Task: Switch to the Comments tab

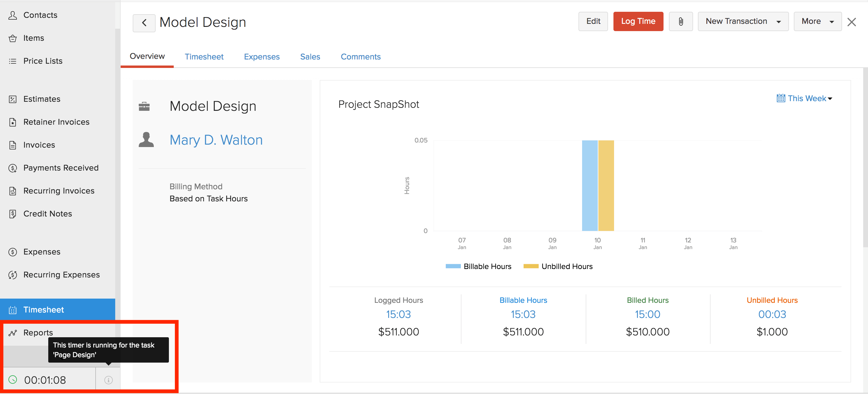Action: point(360,57)
